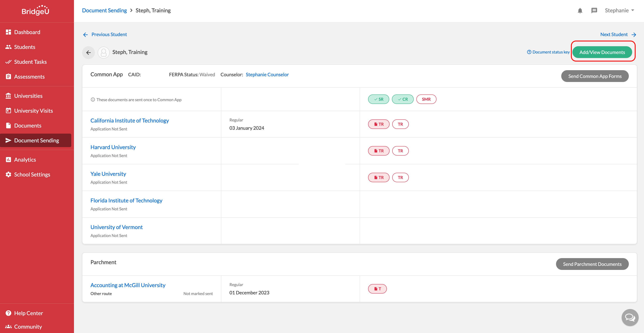This screenshot has width=644, height=333.
Task: Open Accounting at McGill University link
Action: tap(128, 285)
